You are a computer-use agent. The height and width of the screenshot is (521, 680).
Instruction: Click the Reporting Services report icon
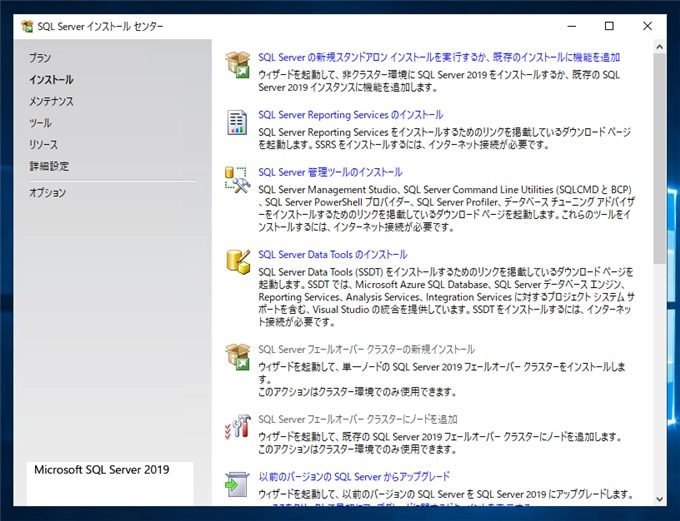pyautogui.click(x=237, y=122)
